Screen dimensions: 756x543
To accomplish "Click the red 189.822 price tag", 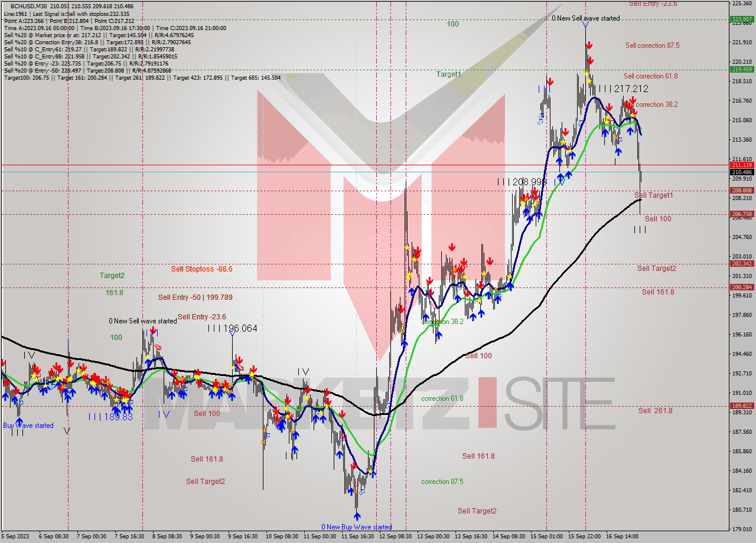I will point(742,406).
